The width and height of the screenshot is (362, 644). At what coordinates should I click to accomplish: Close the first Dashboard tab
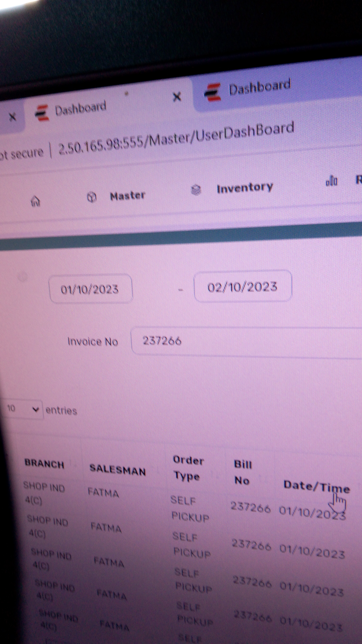[x=177, y=97]
